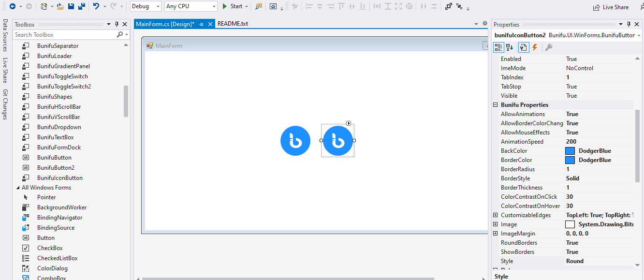
Task: Open the Data Sources side tab
Action: pyautogui.click(x=5, y=35)
